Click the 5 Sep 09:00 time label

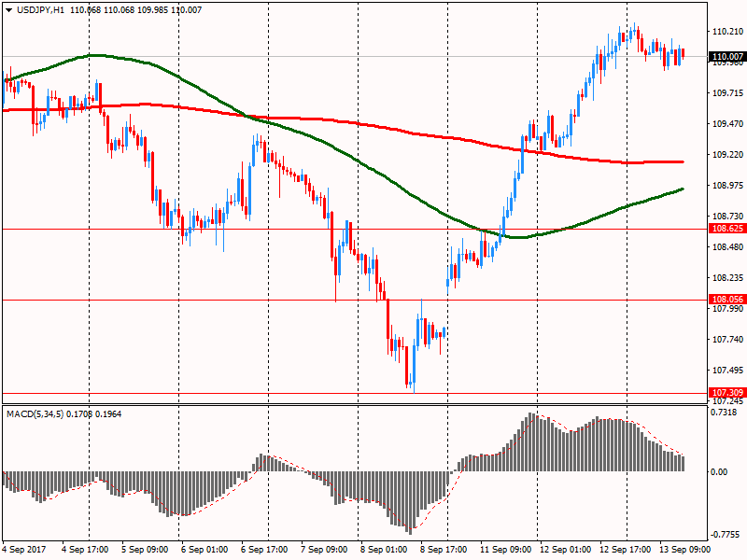tap(145, 550)
